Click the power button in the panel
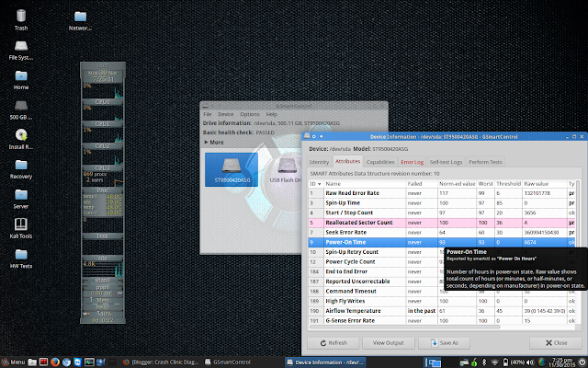588x368 pixels. 582,362
